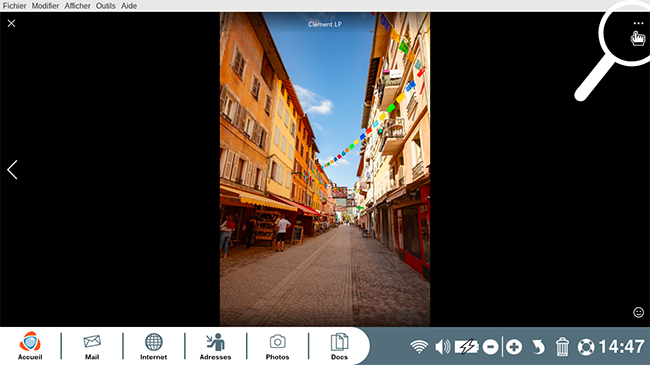The width and height of the screenshot is (650, 365).
Task: Open the Aide menu
Action: click(x=129, y=6)
